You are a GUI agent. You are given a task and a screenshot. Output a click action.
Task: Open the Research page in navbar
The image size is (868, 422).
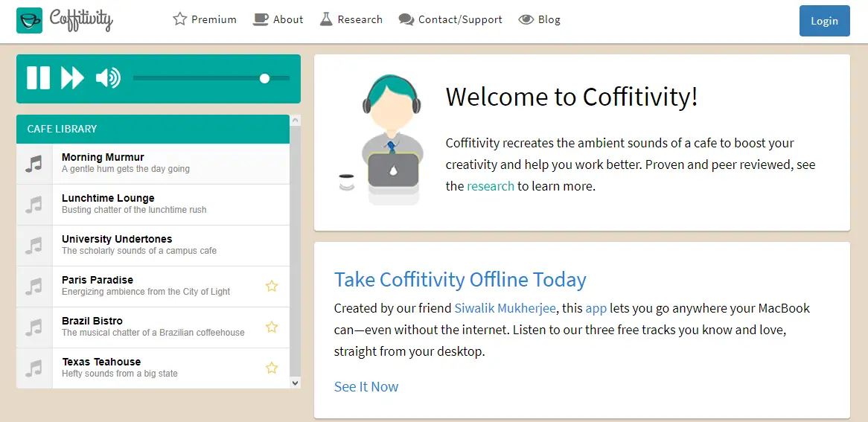351,19
